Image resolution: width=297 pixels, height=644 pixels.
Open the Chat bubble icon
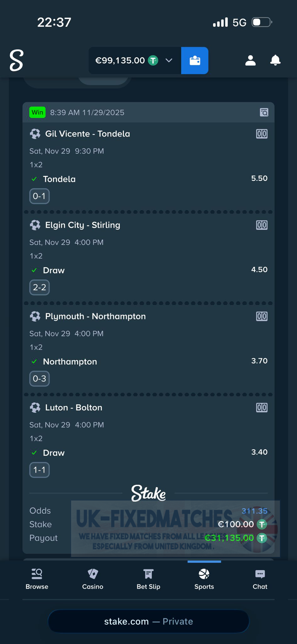pyautogui.click(x=260, y=573)
